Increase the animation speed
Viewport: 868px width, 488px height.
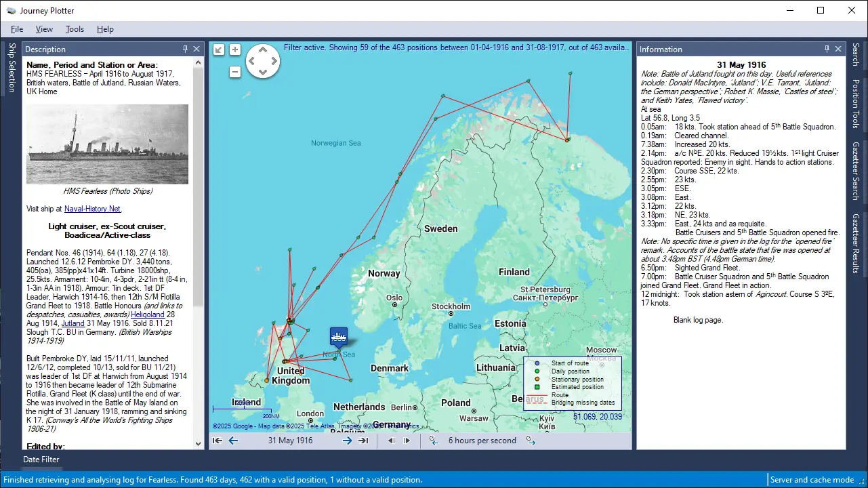(531, 441)
